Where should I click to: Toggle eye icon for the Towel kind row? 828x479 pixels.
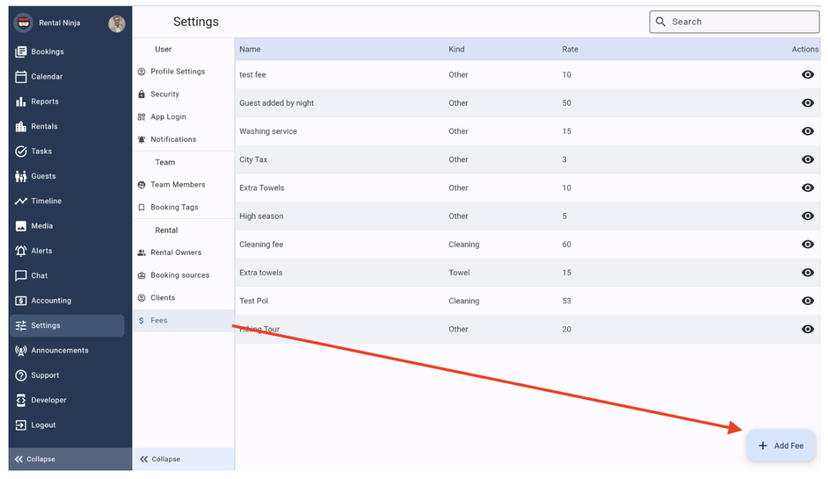pyautogui.click(x=807, y=273)
